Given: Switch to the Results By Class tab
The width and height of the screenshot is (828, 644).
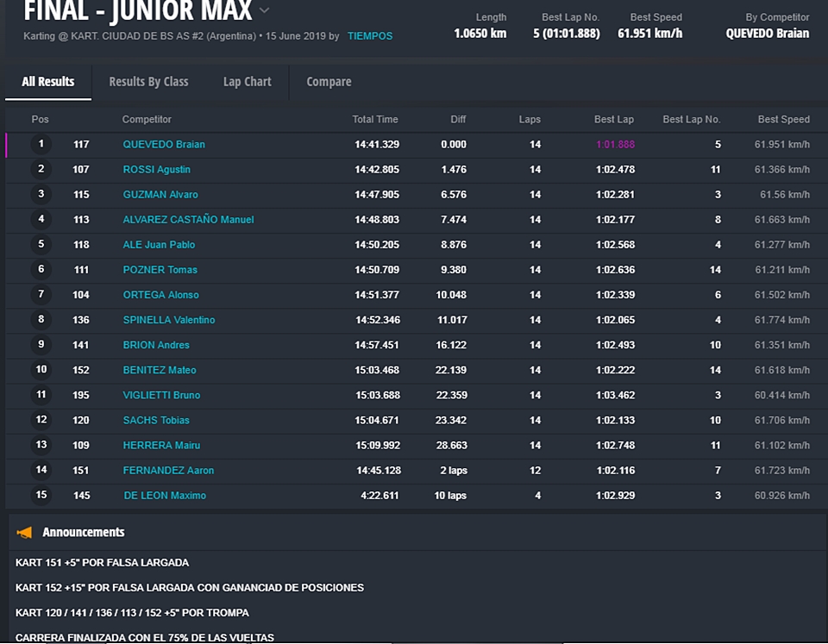Looking at the screenshot, I should click(148, 82).
